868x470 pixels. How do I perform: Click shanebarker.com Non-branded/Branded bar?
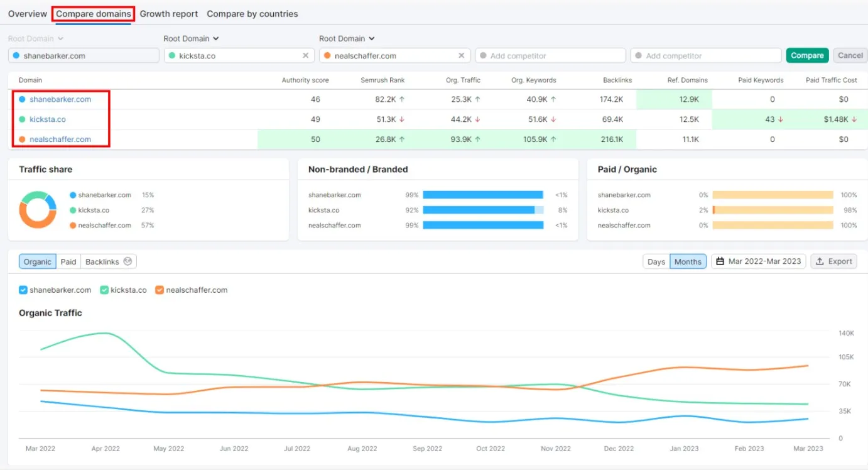483,195
